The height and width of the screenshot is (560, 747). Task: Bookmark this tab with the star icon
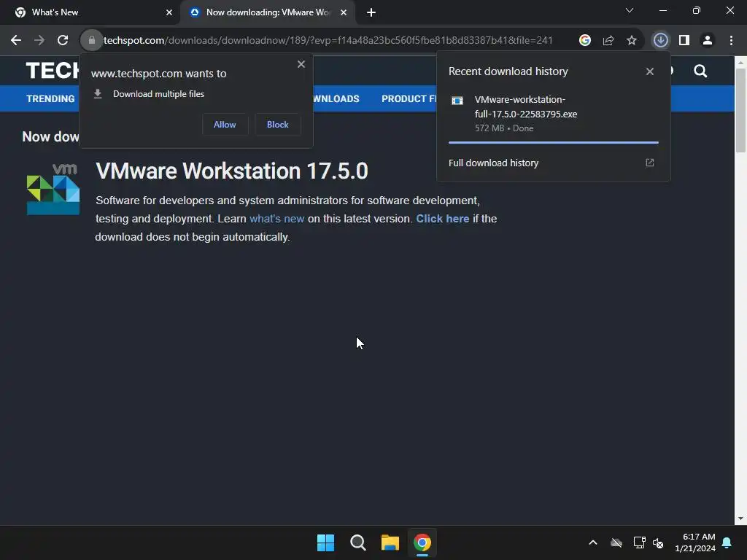pyautogui.click(x=631, y=41)
